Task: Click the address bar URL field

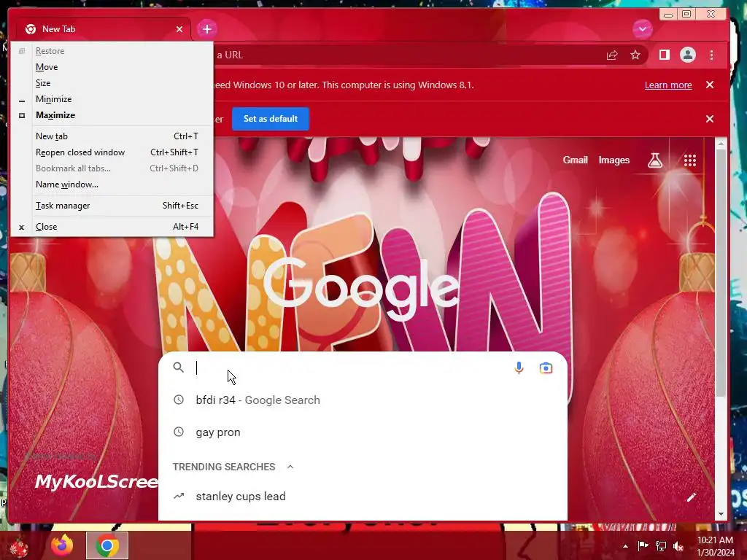Action: (x=405, y=55)
